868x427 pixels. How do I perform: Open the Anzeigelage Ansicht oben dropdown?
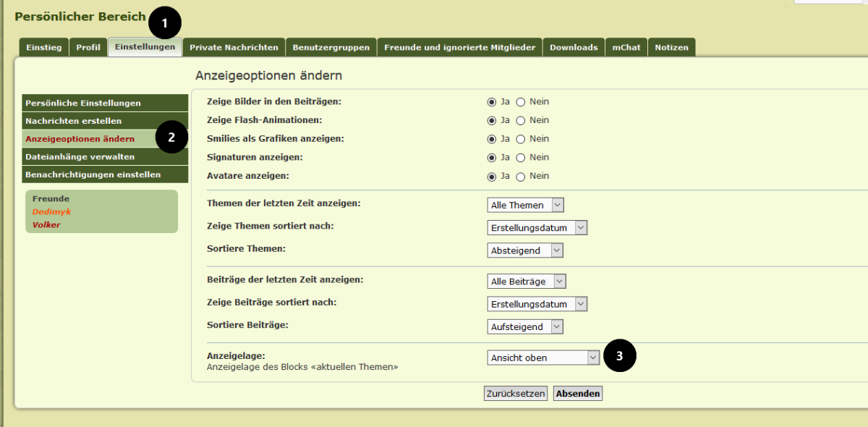[543, 358]
